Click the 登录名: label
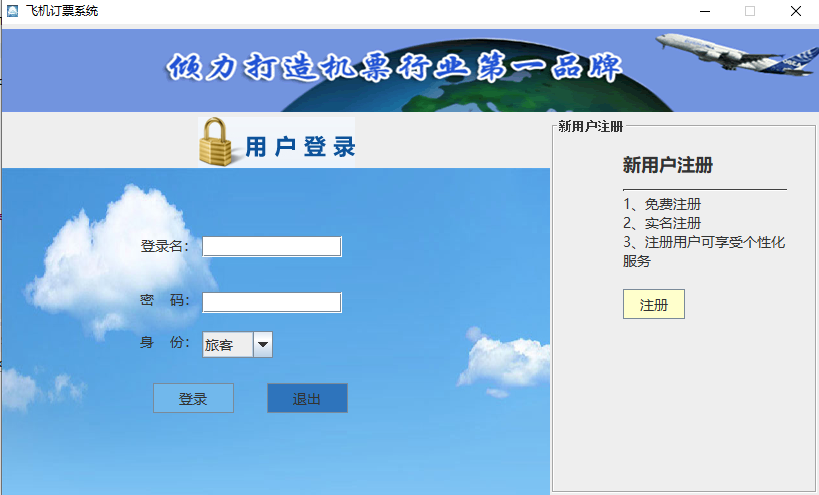Image resolution: width=819 pixels, height=495 pixels. (x=165, y=246)
